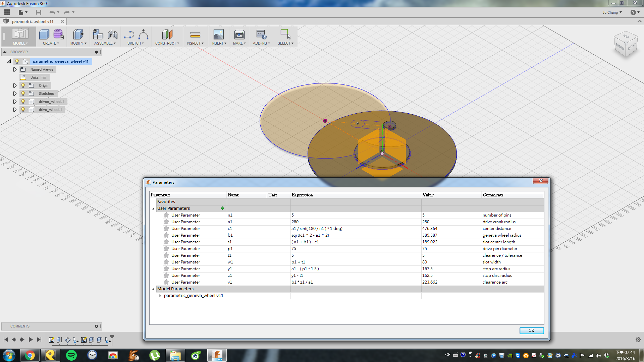Toggle visibility bulb of Sketches folder

point(23,94)
